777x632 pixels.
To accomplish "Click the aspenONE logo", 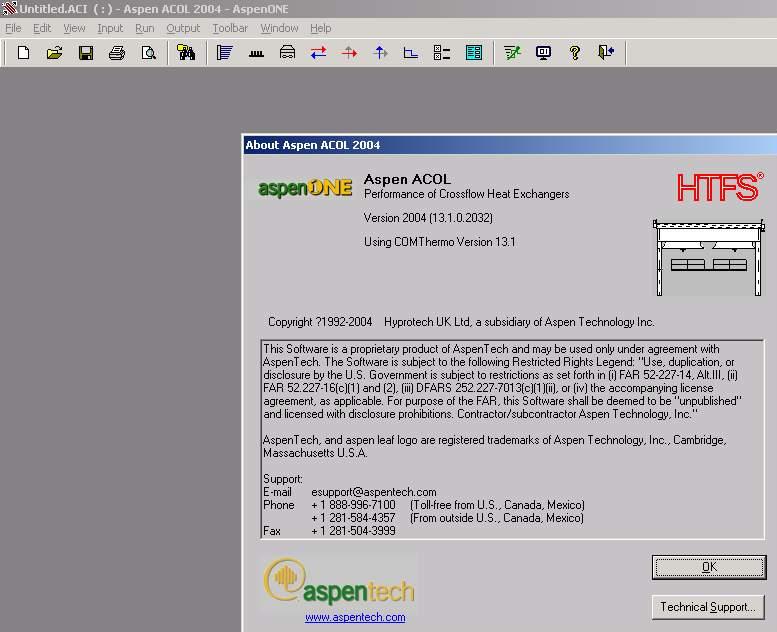I will [305, 187].
